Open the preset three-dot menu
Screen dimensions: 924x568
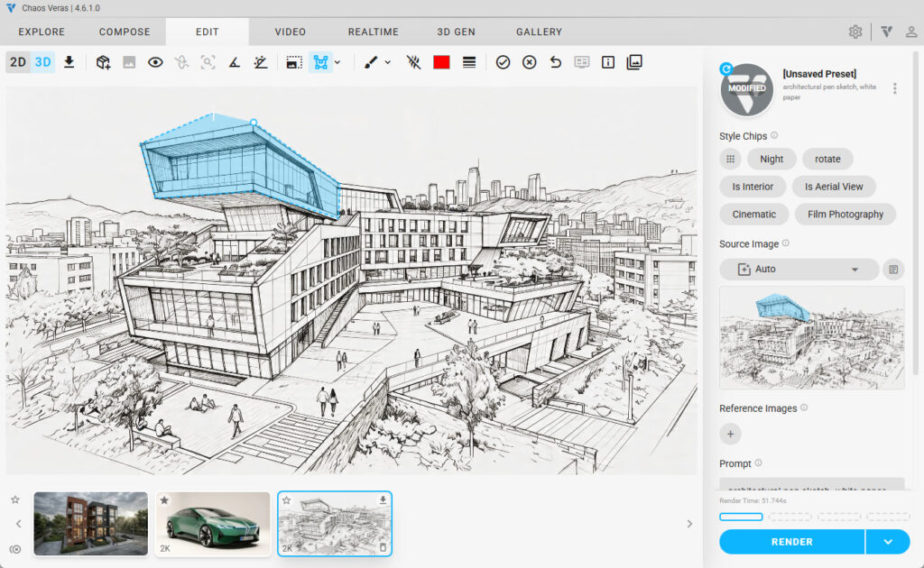[x=894, y=88]
